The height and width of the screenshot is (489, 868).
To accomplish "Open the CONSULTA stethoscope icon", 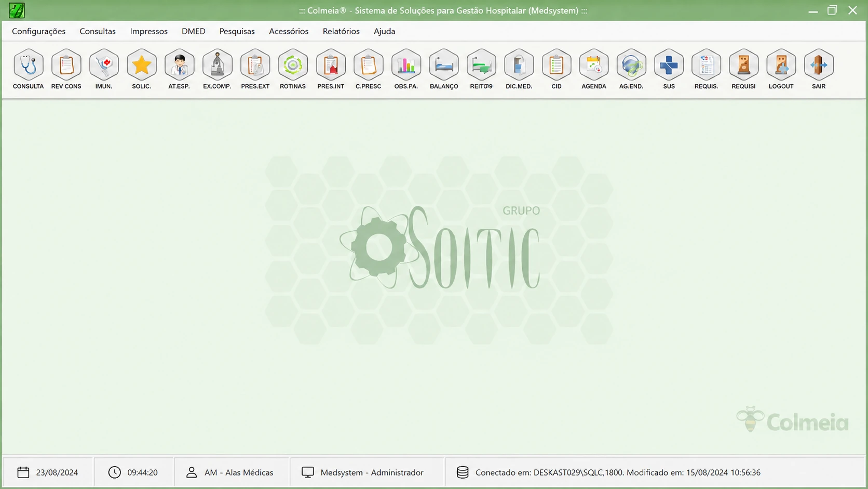I will [29, 65].
